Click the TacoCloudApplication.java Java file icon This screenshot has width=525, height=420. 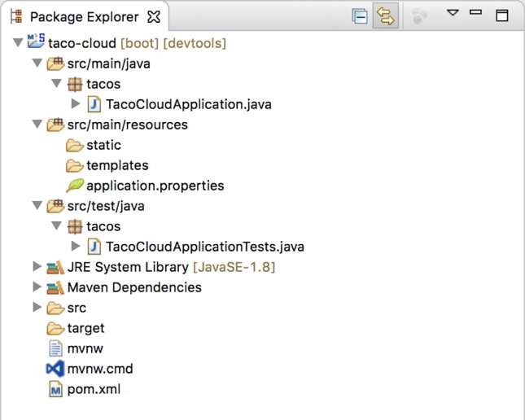point(94,104)
